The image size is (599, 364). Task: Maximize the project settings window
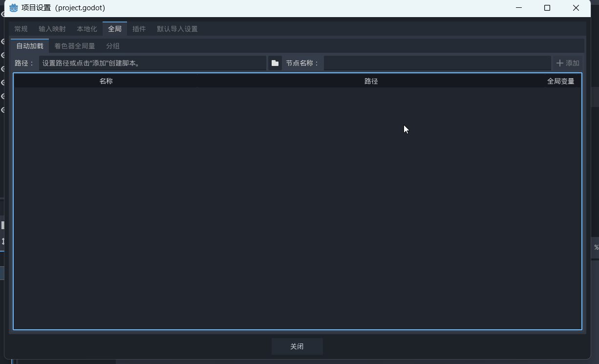tap(547, 8)
